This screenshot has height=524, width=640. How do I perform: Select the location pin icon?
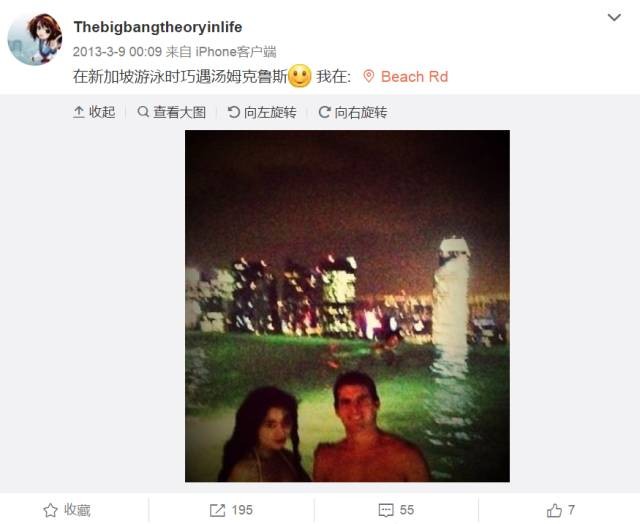pyautogui.click(x=369, y=76)
